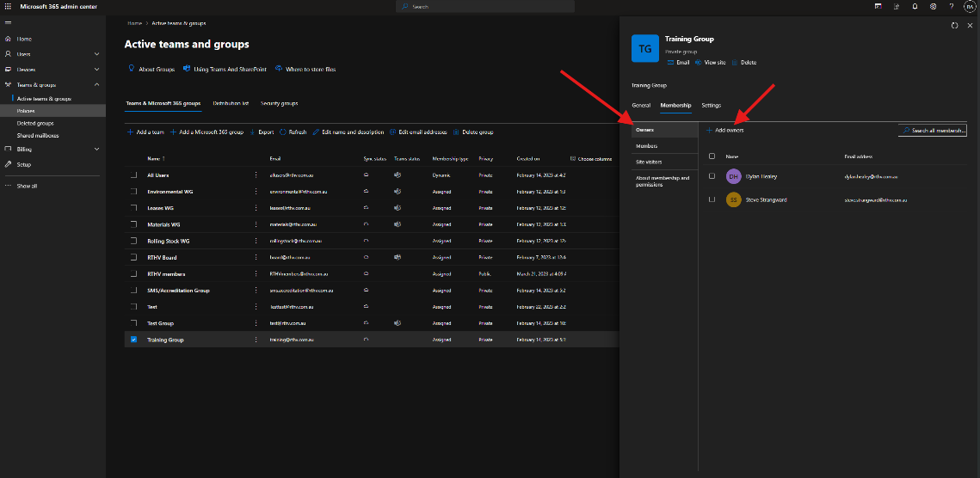Click Email action in Training Group panel
980x478 pixels.
(x=678, y=63)
